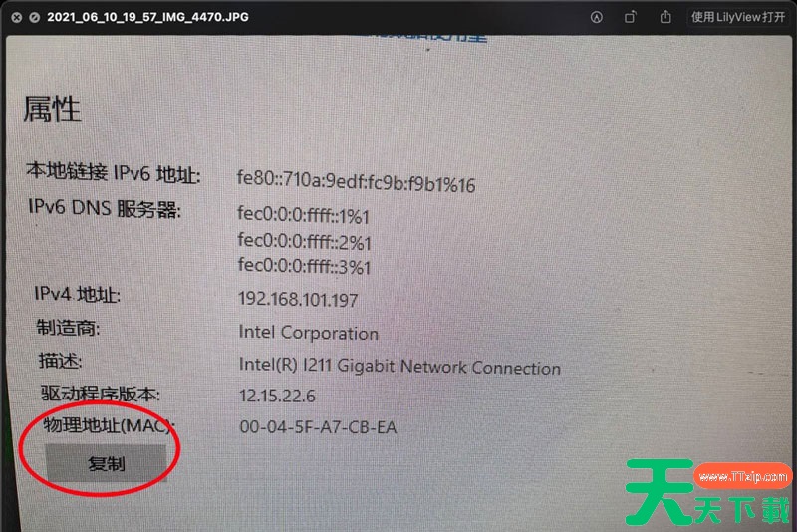
Task: Click the 复制 button circled in red
Action: [x=106, y=463]
